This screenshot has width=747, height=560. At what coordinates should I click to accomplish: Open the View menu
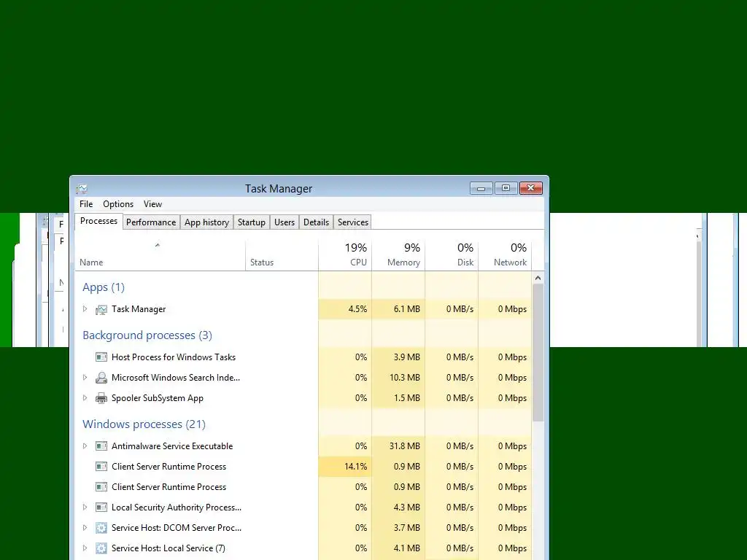point(153,204)
